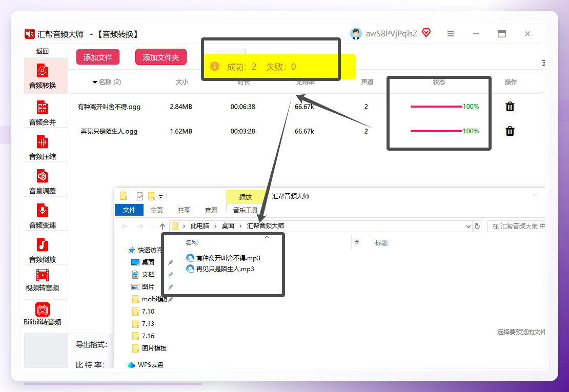Screen dimensions: 569x392
Task: Open 图片 in Explorer navigation pane
Action: point(143,287)
